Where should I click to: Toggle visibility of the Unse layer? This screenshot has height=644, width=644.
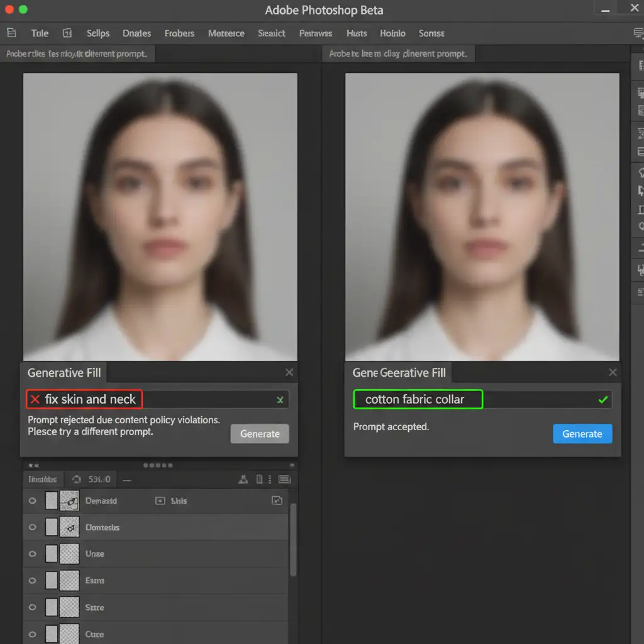(x=33, y=554)
